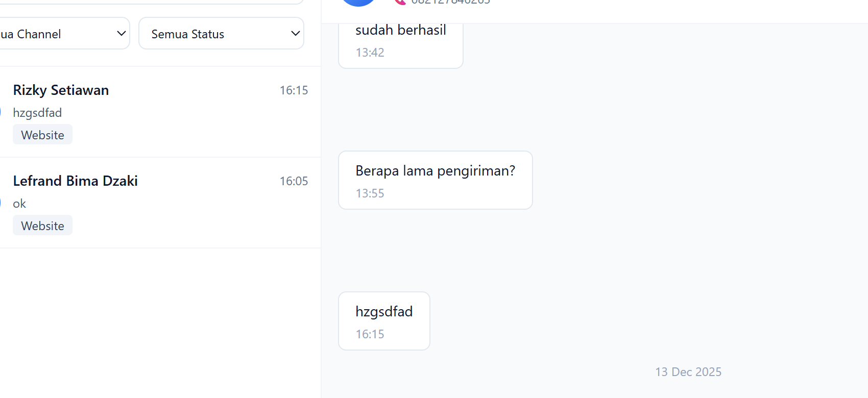Viewport: 868px width, 398px height.
Task: Click Website tag under Lefrand Bima Dzaki
Action: (43, 226)
